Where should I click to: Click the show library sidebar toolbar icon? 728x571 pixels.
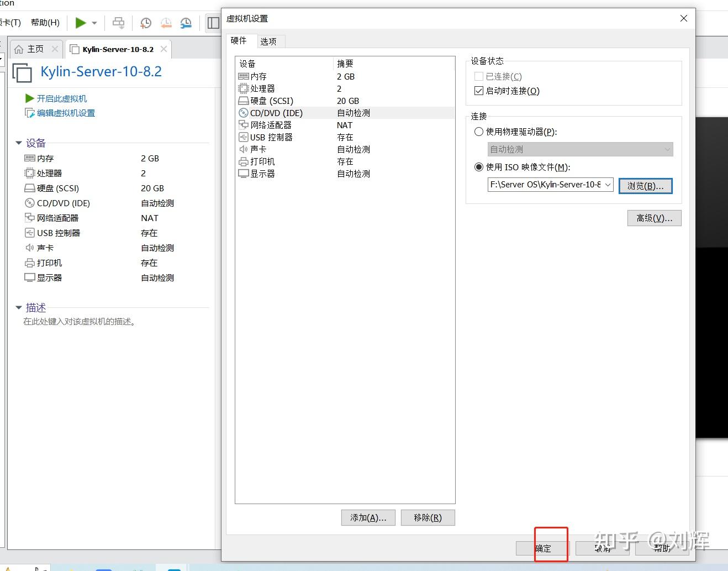click(213, 23)
